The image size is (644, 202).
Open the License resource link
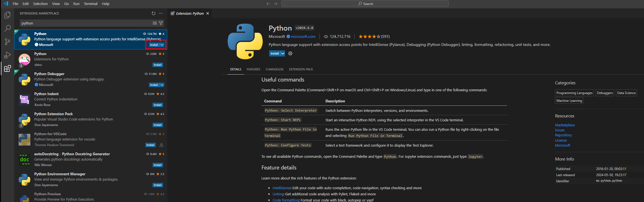coord(561,141)
